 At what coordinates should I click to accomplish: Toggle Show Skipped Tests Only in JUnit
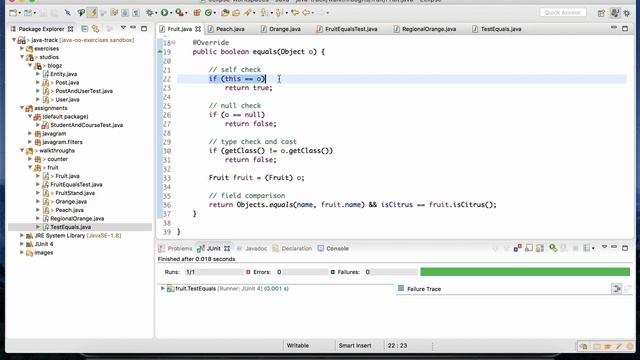(529, 248)
